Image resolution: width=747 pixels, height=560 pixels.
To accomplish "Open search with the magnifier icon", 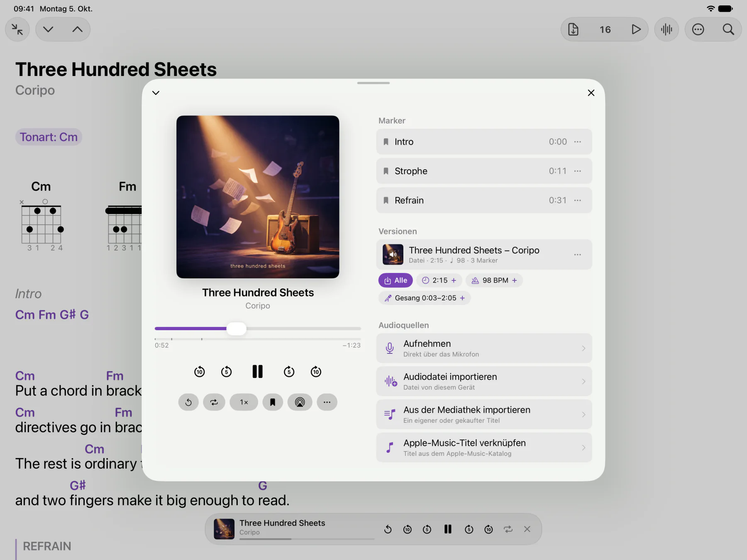I will click(x=728, y=29).
